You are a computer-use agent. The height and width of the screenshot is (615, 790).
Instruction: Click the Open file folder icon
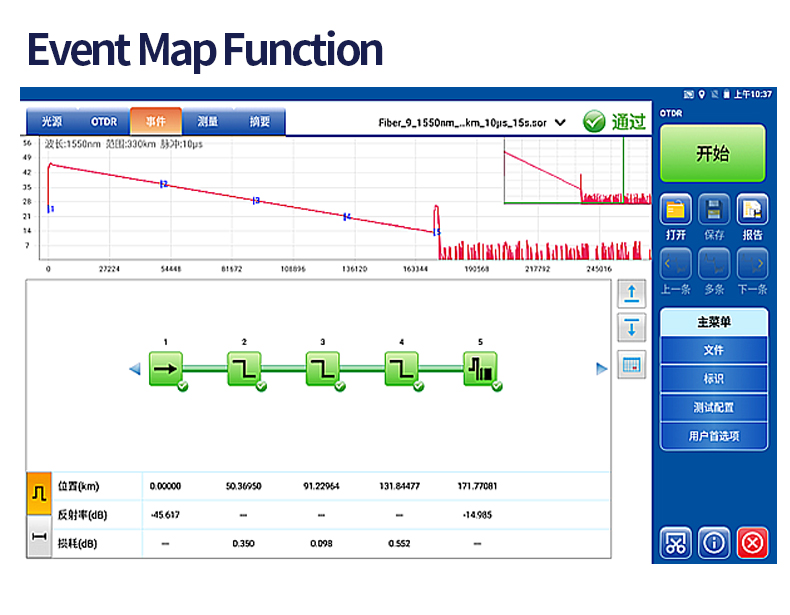point(676,210)
